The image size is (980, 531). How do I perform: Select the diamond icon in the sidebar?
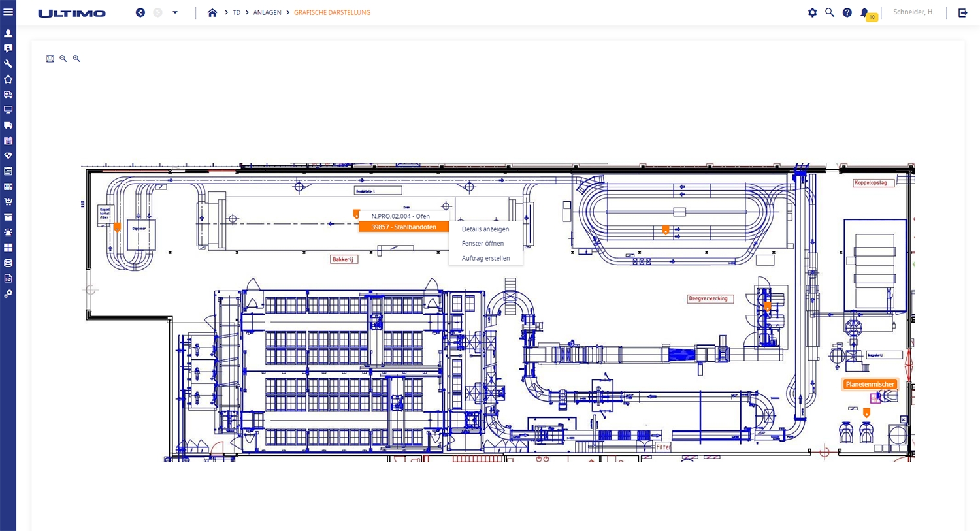tap(8, 156)
